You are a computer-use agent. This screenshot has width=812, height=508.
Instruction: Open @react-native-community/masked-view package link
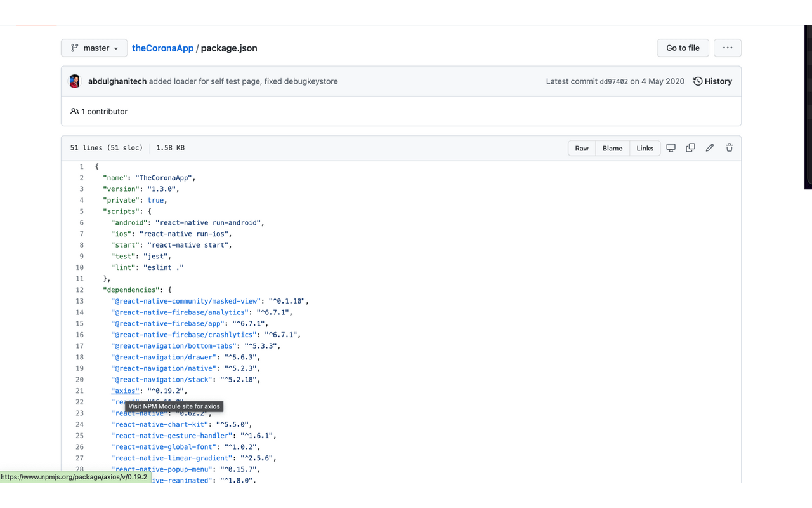[x=186, y=301]
